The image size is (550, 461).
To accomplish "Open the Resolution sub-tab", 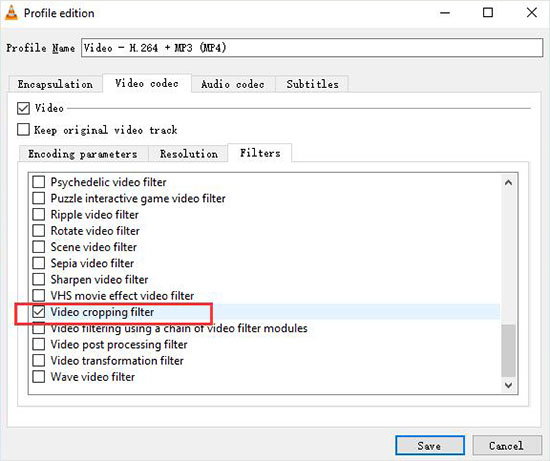I will pyautogui.click(x=189, y=154).
